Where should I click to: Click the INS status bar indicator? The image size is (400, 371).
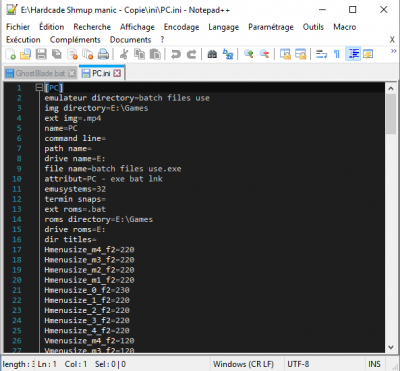374,364
